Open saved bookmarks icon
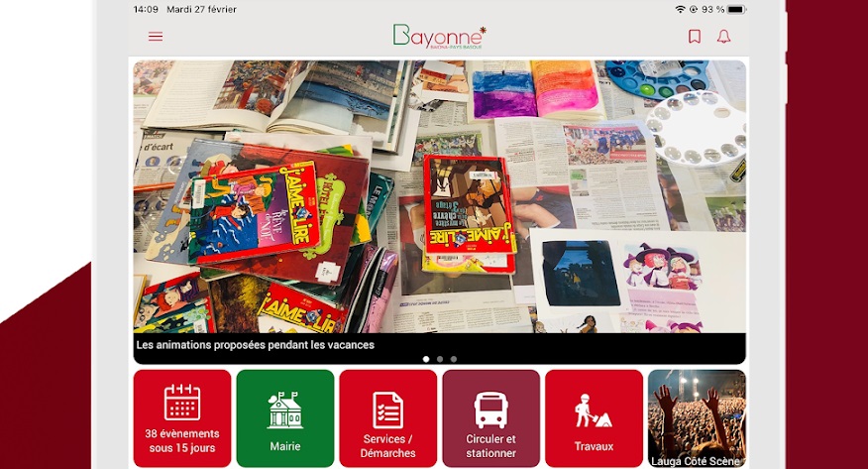Screen dimensions: 868x469 tap(695, 37)
